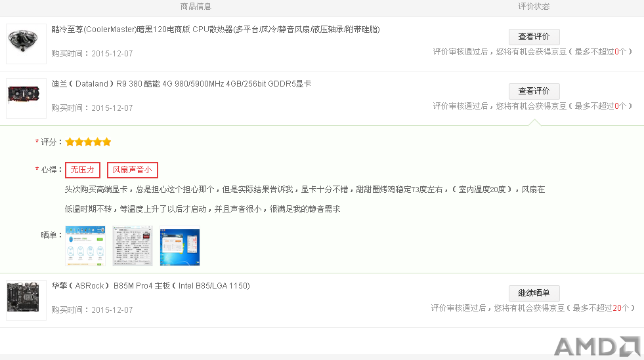Select the fifth rating star
Viewport: 644px width, 360px height.
pyautogui.click(x=107, y=142)
